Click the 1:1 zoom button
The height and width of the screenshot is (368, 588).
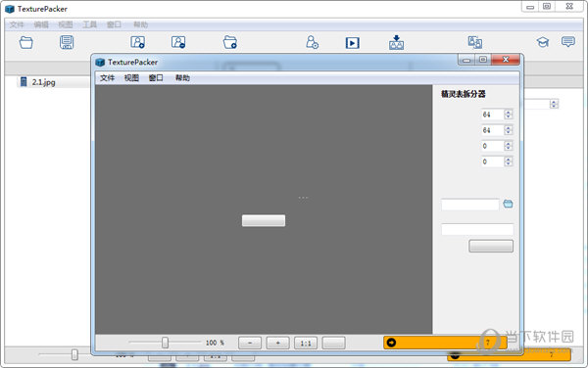306,343
